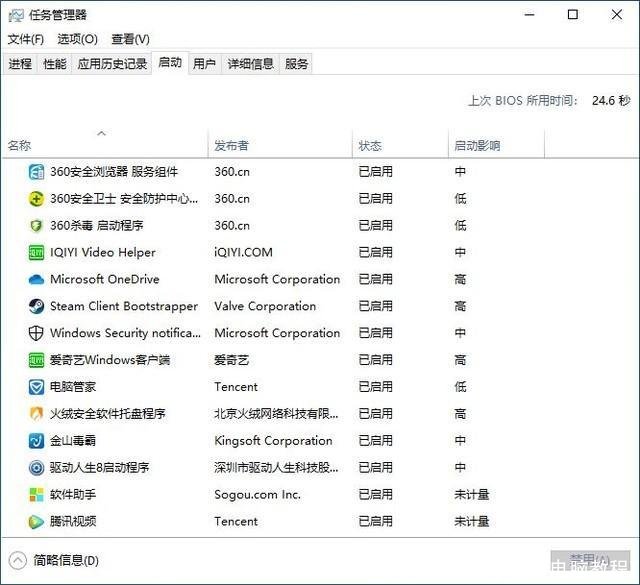This screenshot has height=585, width=640.
Task: Select the 360安全卫士 shield icon
Action: click(x=37, y=199)
